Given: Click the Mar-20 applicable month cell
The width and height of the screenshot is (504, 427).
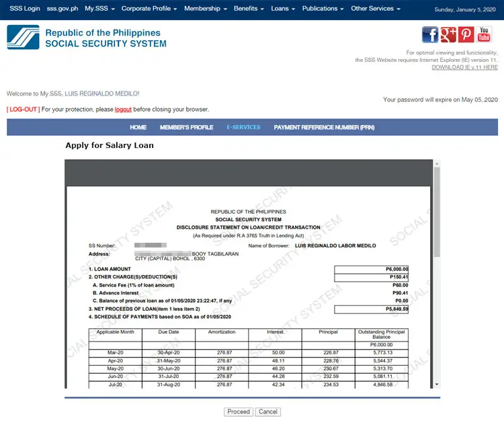Looking at the screenshot, I should (116, 353).
